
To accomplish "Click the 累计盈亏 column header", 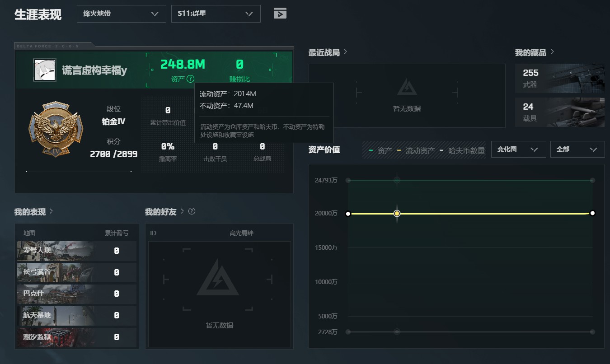I will pos(117,233).
